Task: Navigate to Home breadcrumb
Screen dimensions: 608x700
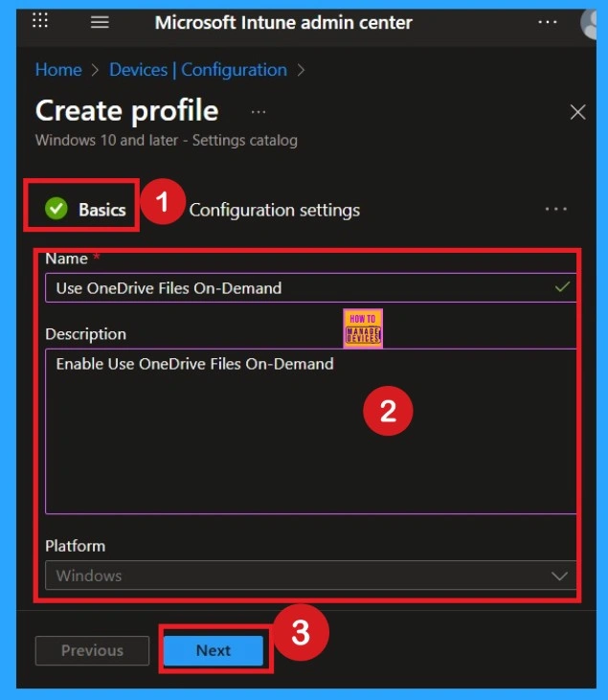Action: tap(58, 70)
